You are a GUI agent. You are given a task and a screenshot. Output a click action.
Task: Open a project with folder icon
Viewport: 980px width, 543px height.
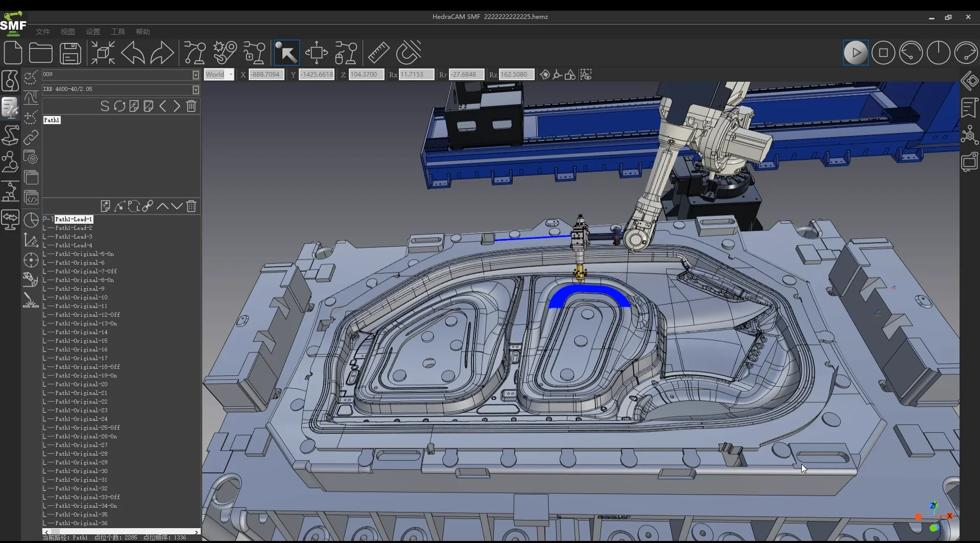tap(41, 53)
